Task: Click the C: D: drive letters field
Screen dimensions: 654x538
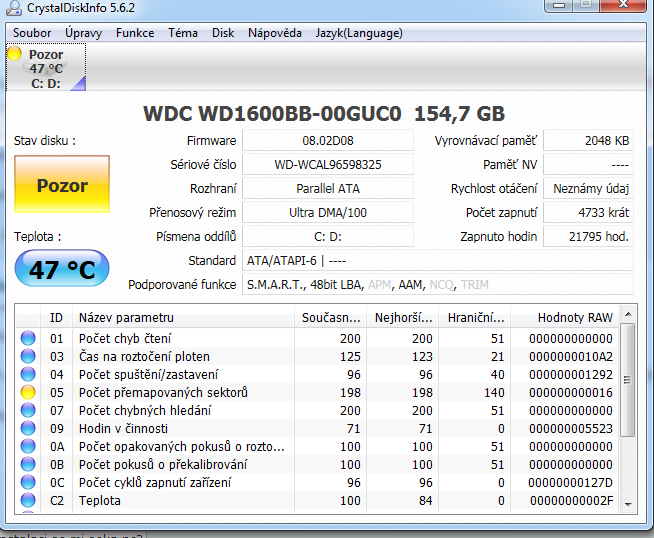Action: coord(328,236)
